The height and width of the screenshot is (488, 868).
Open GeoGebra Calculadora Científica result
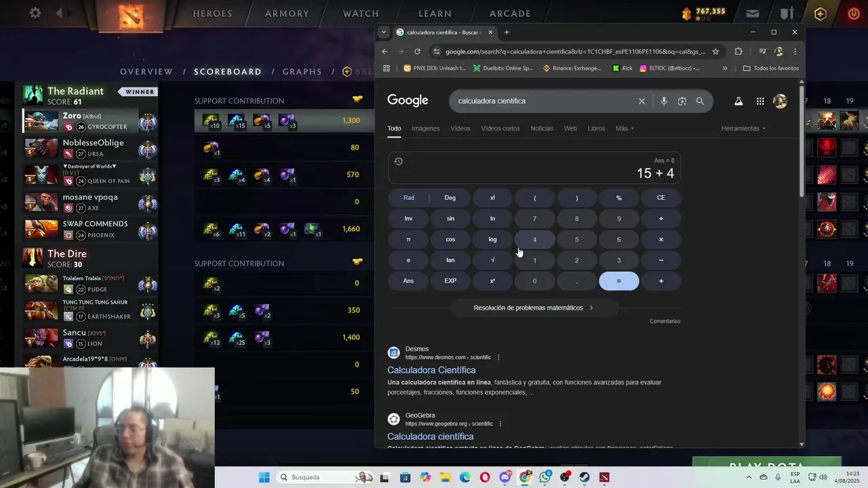[x=431, y=436]
